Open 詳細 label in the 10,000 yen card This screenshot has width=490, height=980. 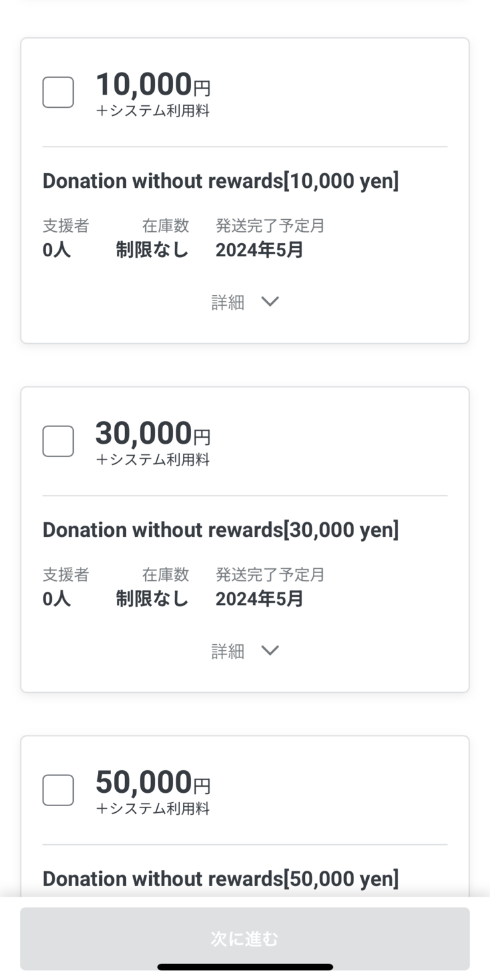tap(228, 302)
